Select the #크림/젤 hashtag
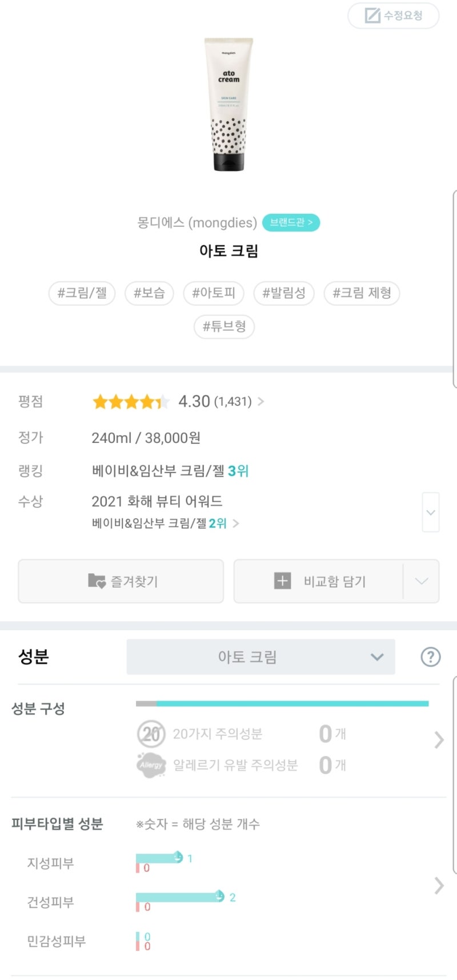Viewport: 457px width, 980px height. pyautogui.click(x=82, y=293)
